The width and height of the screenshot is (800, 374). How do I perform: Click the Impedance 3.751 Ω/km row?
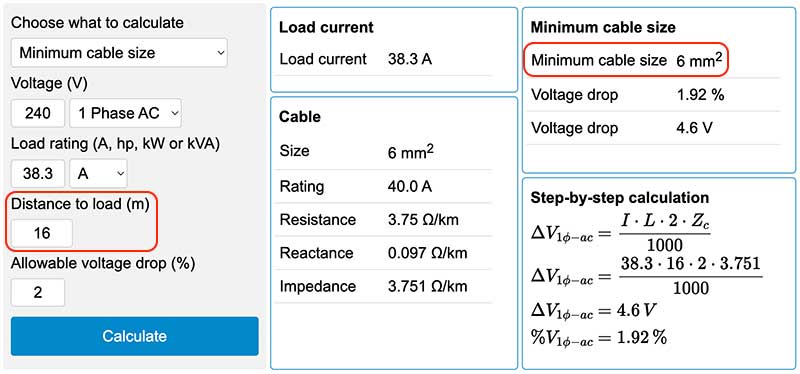point(383,286)
